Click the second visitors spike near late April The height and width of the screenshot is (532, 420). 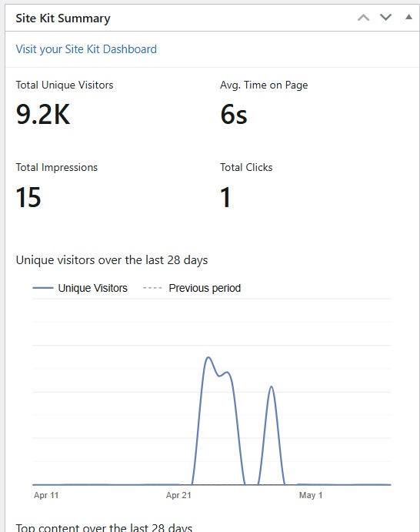click(272, 387)
